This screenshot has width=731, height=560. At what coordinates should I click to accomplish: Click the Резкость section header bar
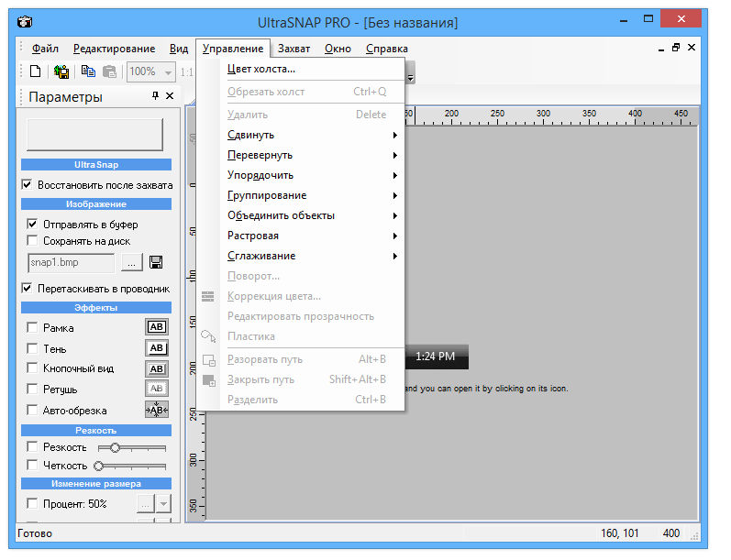click(x=96, y=431)
